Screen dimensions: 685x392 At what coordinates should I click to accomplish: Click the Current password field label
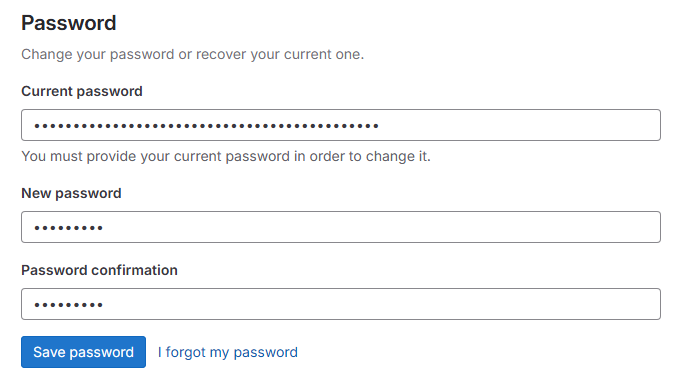pos(82,91)
